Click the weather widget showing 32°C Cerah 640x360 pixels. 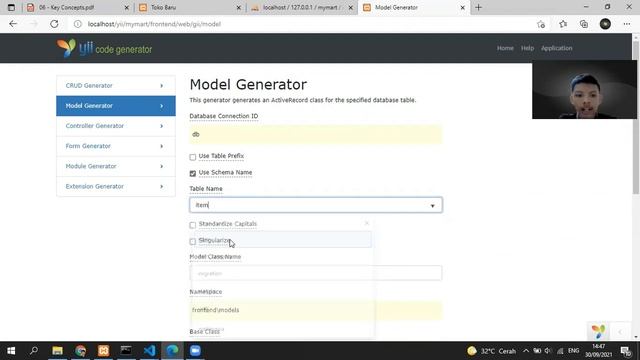pos(491,351)
